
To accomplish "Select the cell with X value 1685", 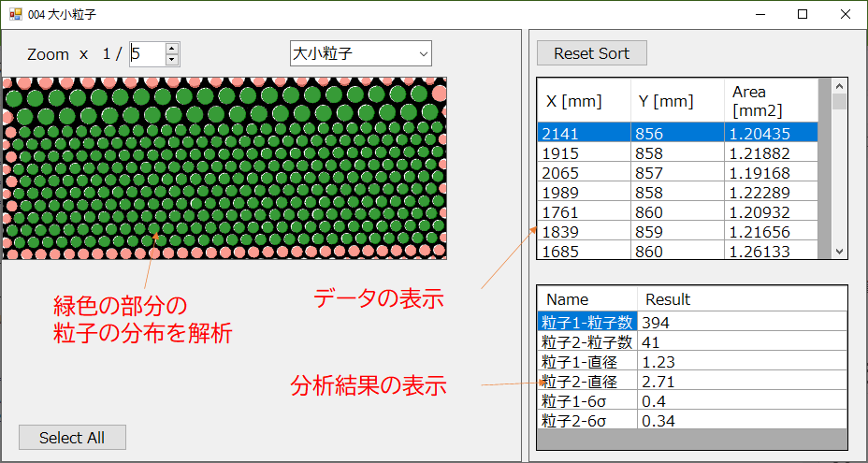I will [584, 251].
